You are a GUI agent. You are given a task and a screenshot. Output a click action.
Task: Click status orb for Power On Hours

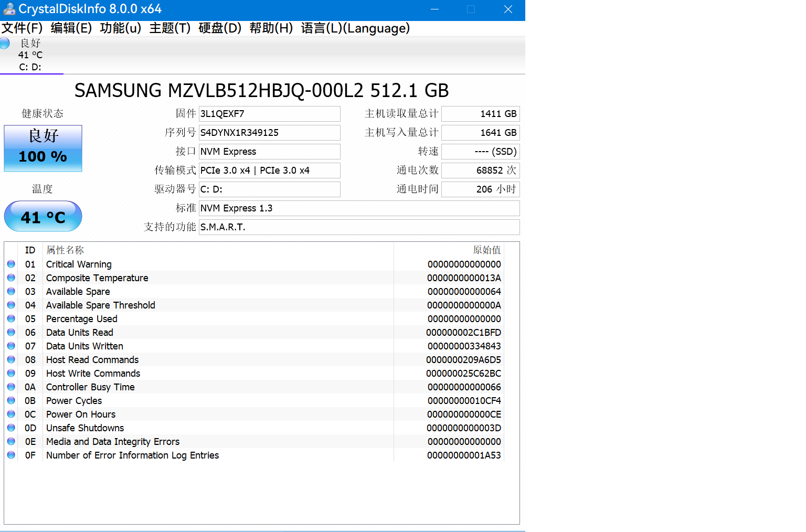tap(11, 414)
